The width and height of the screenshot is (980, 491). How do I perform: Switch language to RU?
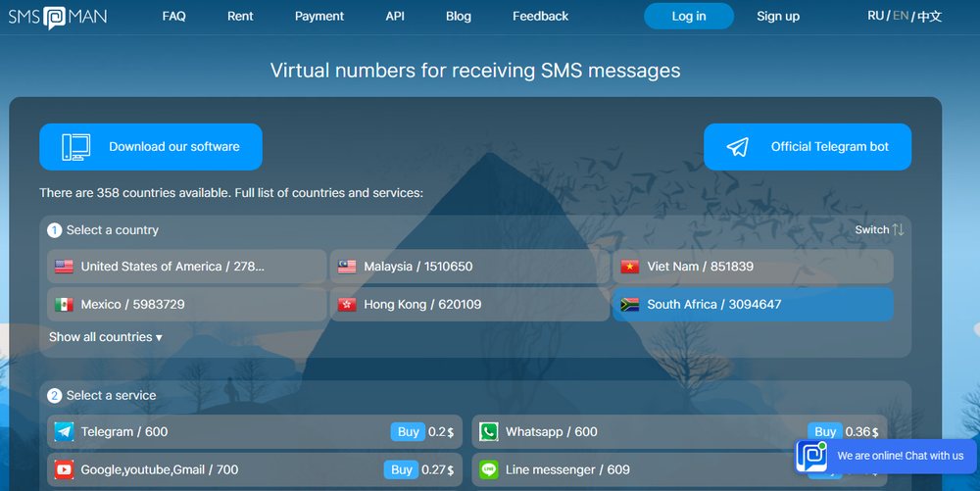875,16
